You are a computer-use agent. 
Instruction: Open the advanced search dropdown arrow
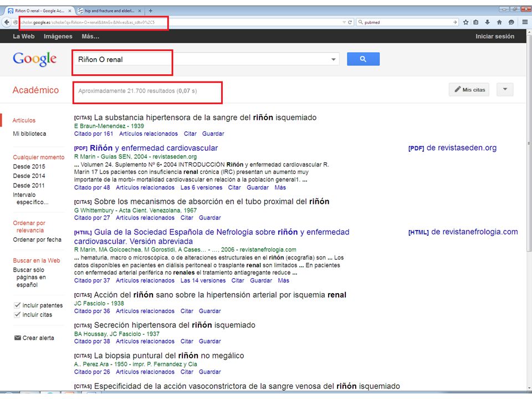pyautogui.click(x=334, y=59)
